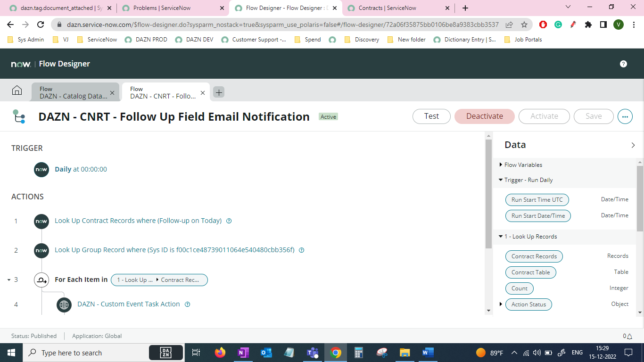Click the Deactivate button
Viewport: 644px width, 362px height.
pyautogui.click(x=485, y=116)
